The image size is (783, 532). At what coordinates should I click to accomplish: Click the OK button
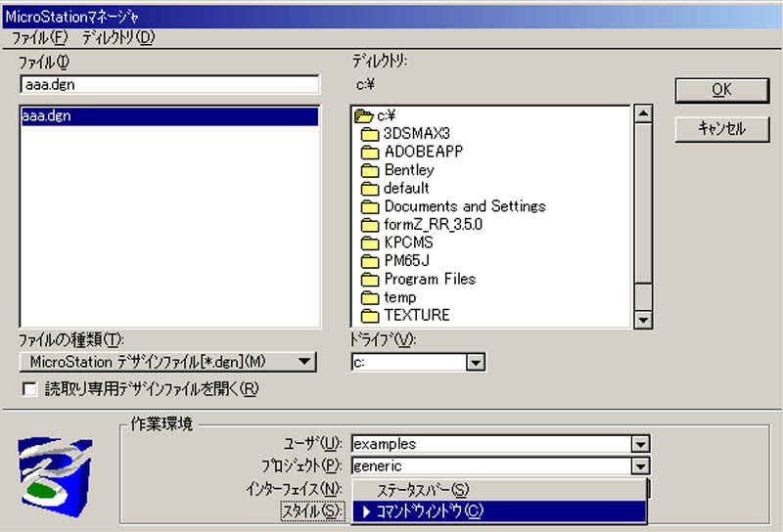point(722,90)
